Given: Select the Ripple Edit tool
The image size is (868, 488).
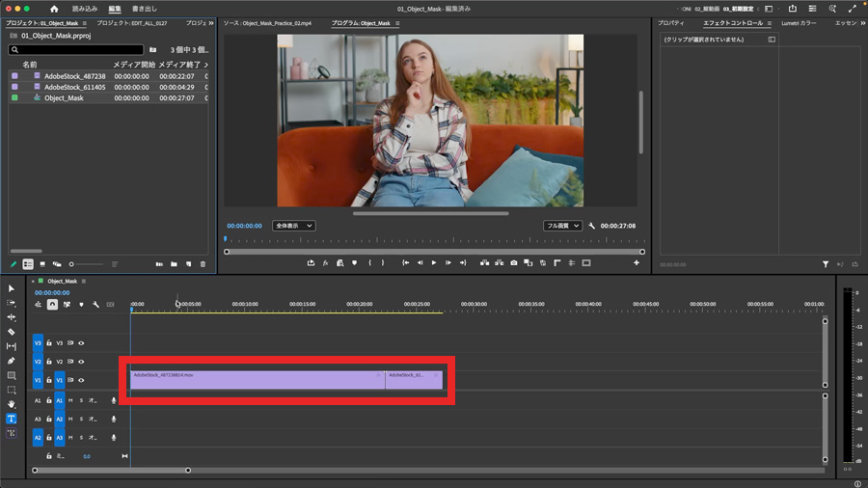Looking at the screenshot, I should tap(11, 317).
